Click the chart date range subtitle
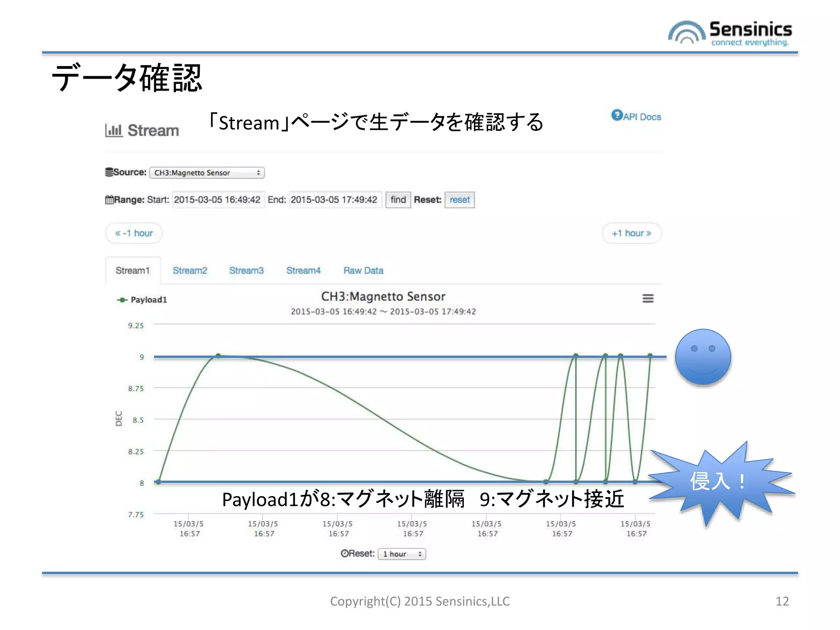 coord(383,312)
